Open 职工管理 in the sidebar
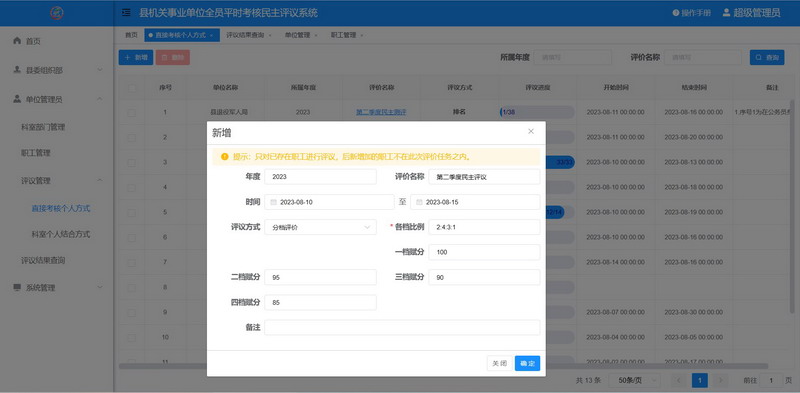Screen dimensions: 800x393 pos(36,153)
